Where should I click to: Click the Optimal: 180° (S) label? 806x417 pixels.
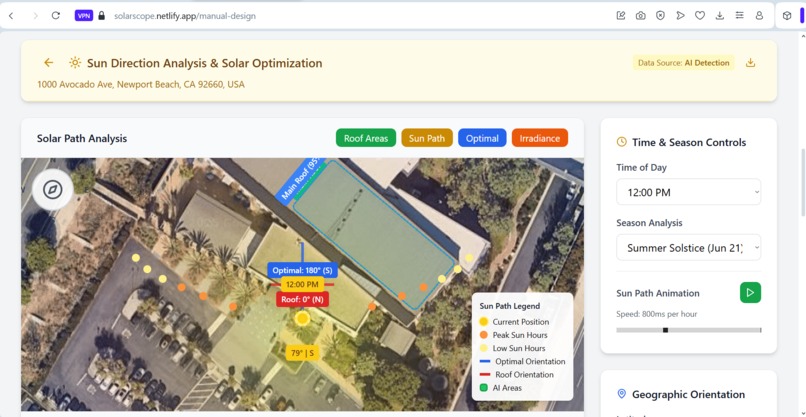(x=302, y=270)
